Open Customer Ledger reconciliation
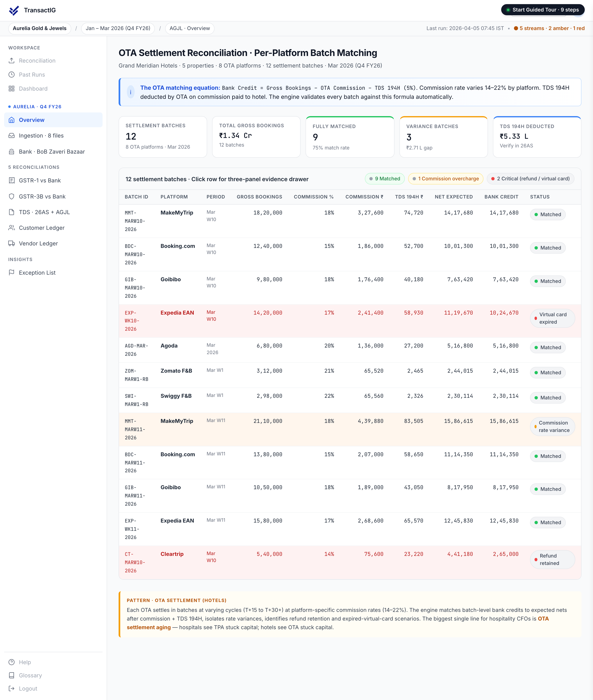Viewport: 593px width, 700px height. point(53,228)
